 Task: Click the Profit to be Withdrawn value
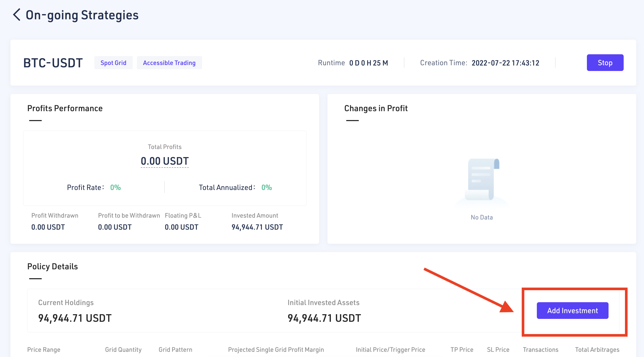click(115, 227)
